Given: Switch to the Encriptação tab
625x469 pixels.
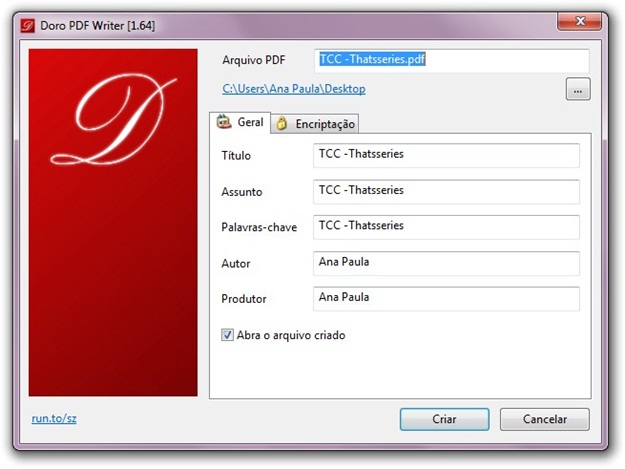Looking at the screenshot, I should (315, 124).
